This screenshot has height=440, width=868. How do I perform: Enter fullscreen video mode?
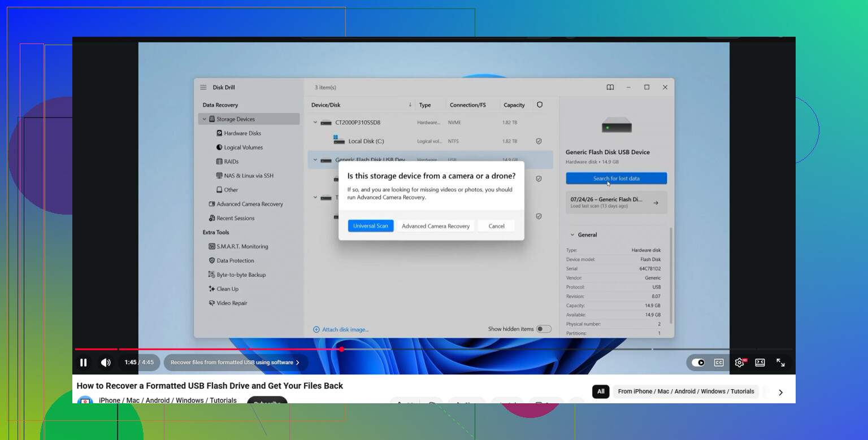pyautogui.click(x=780, y=363)
